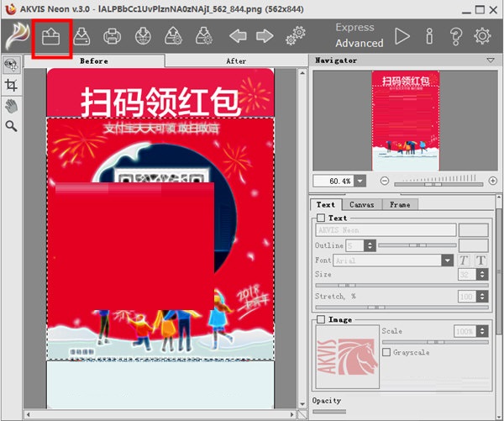Save presets with the download gear icon

click(204, 36)
